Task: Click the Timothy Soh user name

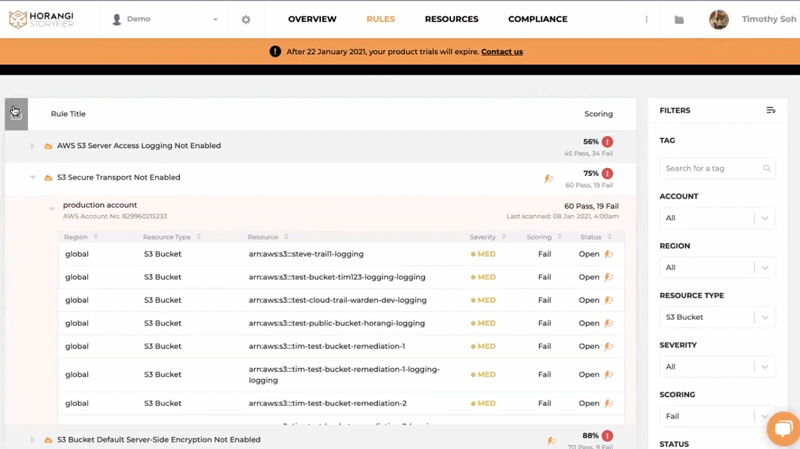Action: click(x=768, y=19)
